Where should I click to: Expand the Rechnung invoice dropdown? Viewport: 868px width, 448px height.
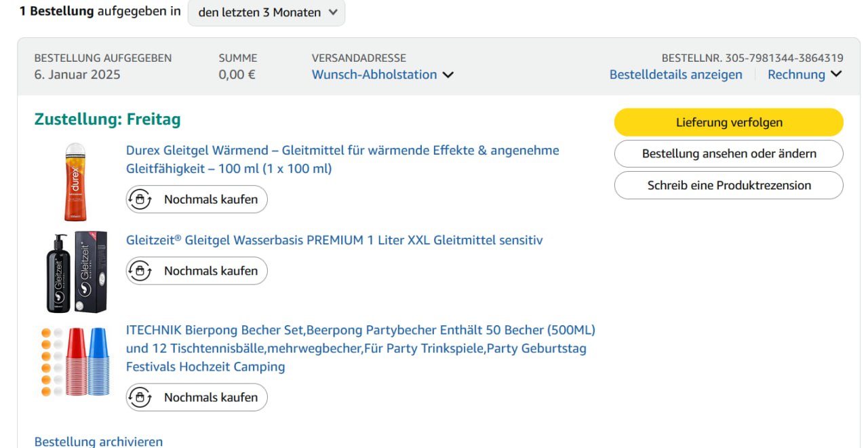click(x=804, y=75)
